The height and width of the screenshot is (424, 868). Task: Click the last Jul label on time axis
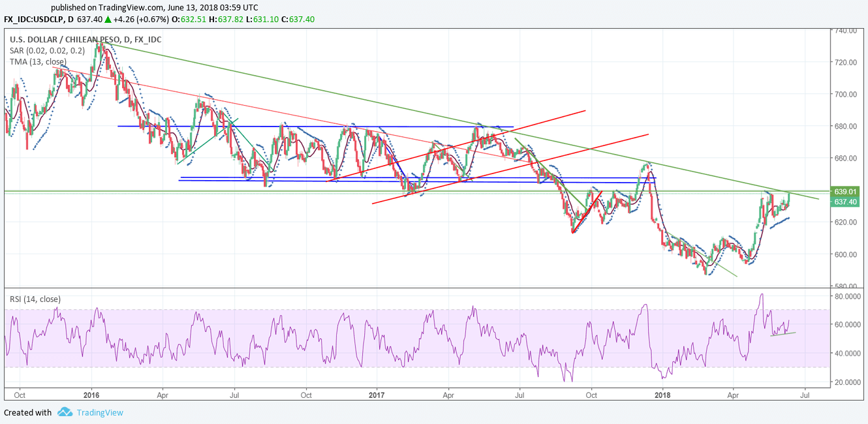tap(805, 395)
